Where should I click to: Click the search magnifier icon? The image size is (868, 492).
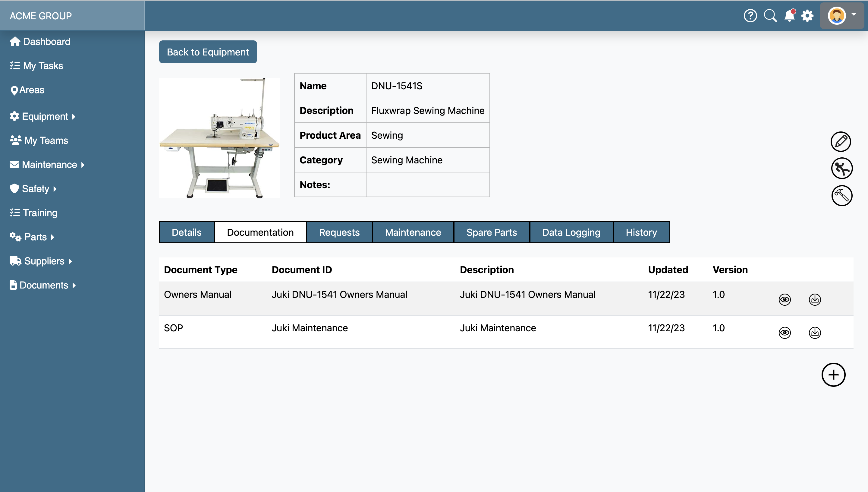770,16
